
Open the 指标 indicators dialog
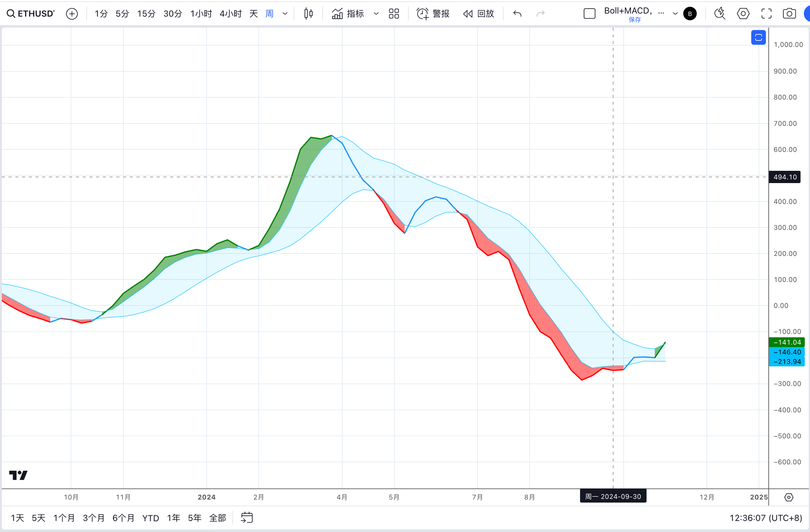click(348, 14)
